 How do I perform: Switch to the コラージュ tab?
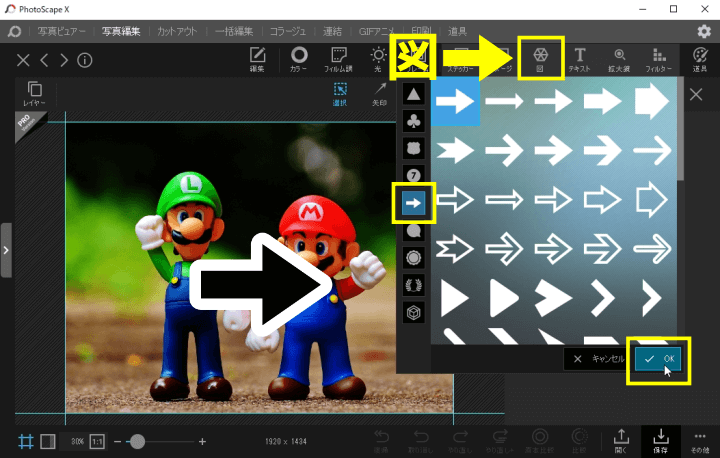click(x=288, y=31)
